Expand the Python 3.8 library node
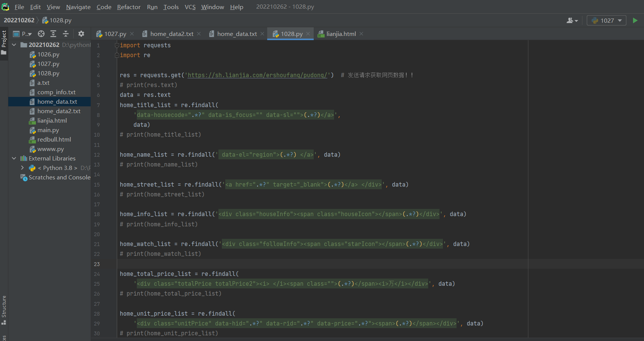Viewport: 644px width, 341px height. point(22,168)
